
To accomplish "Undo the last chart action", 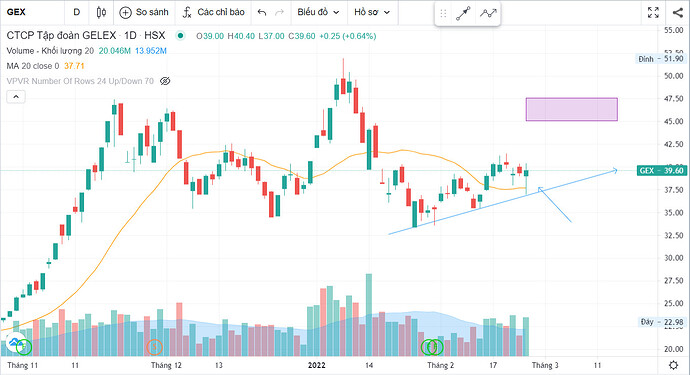I will click(x=262, y=12).
